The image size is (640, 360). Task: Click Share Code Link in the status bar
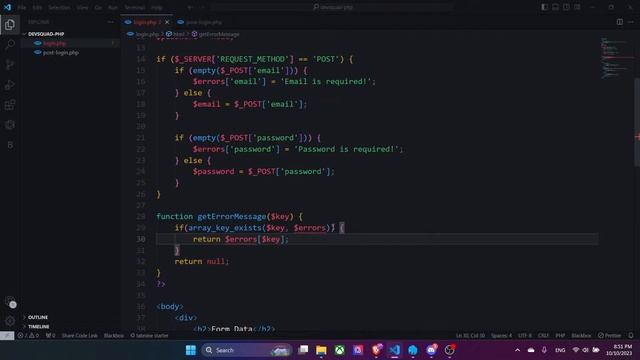click(x=80, y=336)
